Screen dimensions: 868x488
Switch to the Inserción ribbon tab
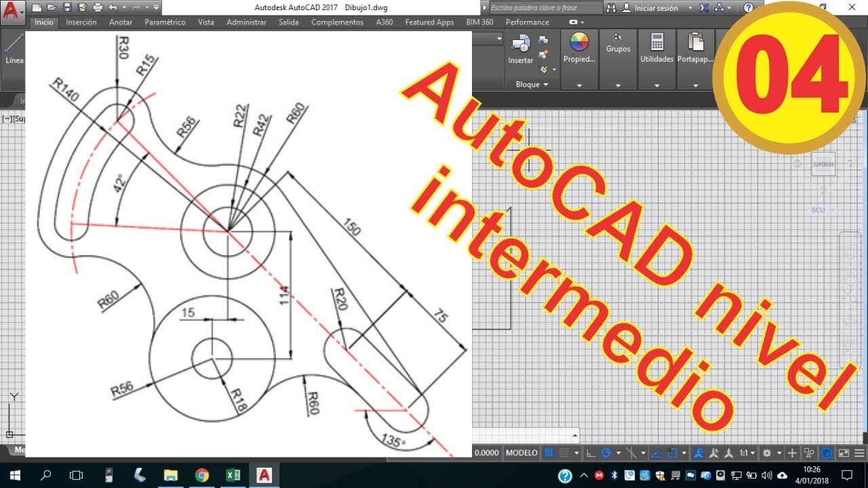81,22
